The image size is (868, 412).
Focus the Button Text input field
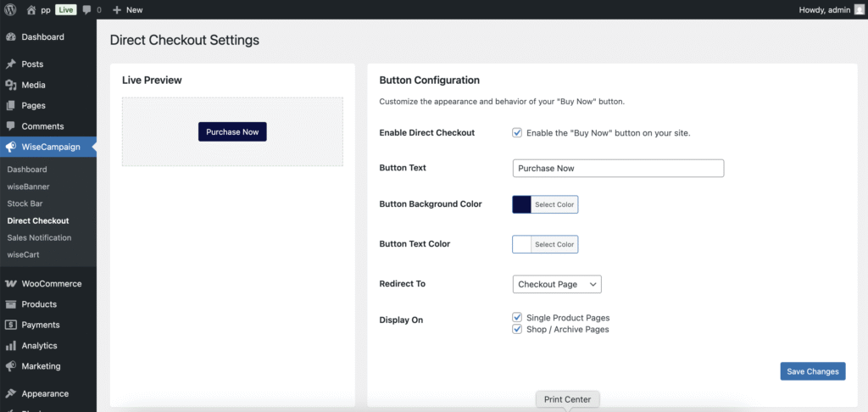(x=618, y=169)
